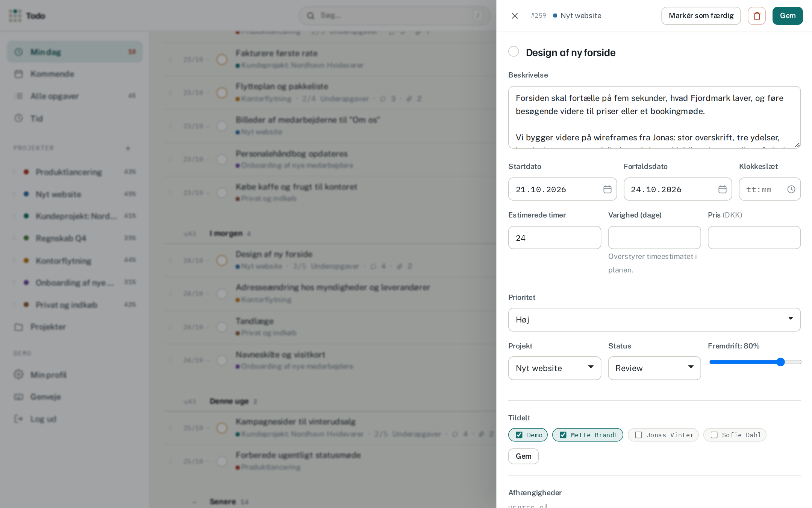Click the Estimerede timer input field
Image resolution: width=812 pixels, height=508 pixels.
554,237
